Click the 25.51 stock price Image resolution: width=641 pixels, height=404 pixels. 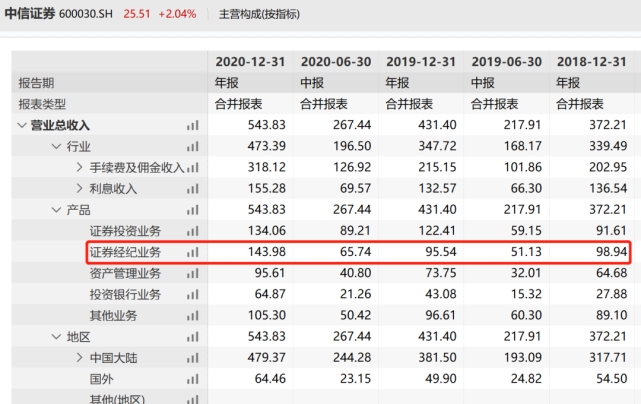(x=137, y=14)
